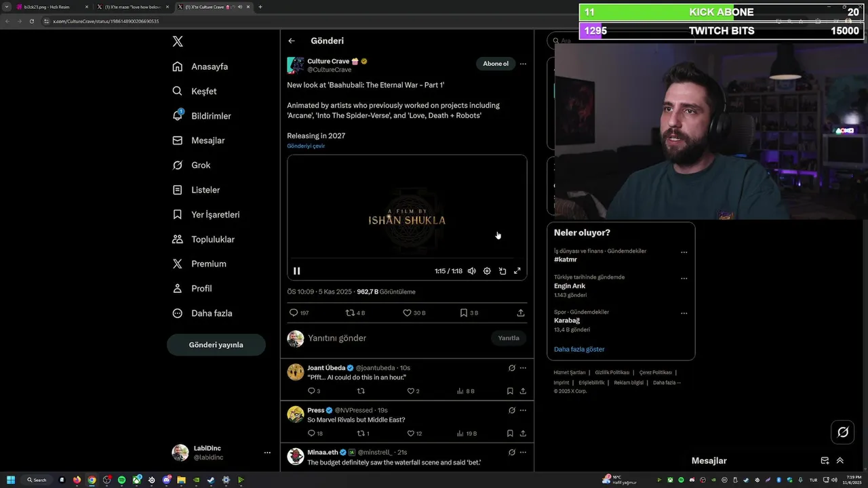This screenshot has width=868, height=488.
Task: Open the floating Grok button
Action: tap(843, 432)
